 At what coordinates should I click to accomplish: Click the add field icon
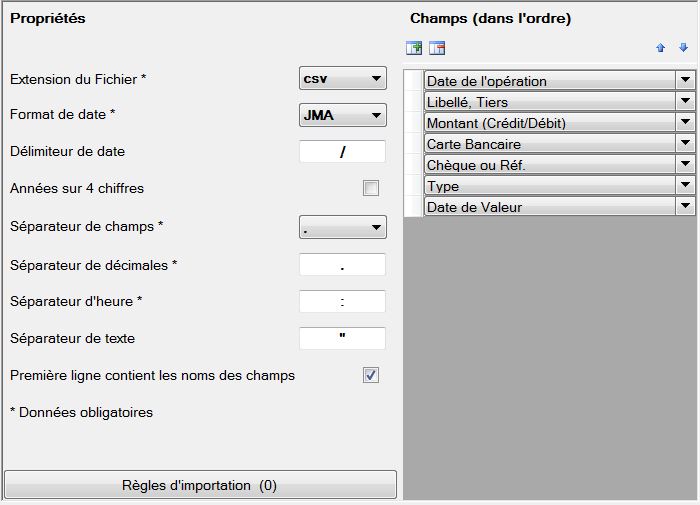tap(414, 48)
